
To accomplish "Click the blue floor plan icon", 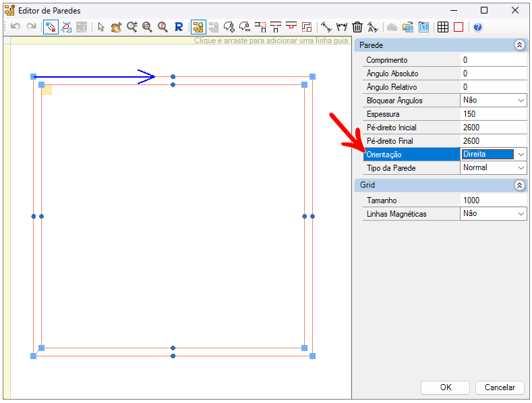I will pyautogui.click(x=423, y=27).
